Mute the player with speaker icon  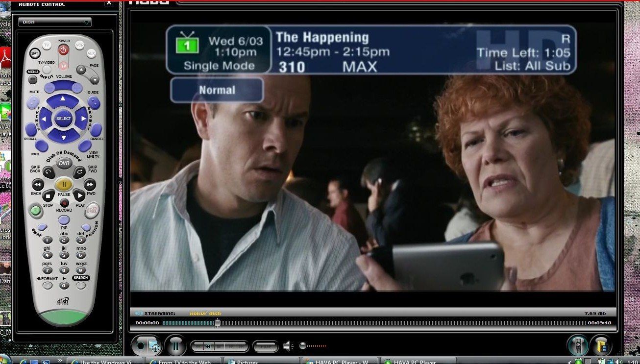[x=288, y=346]
